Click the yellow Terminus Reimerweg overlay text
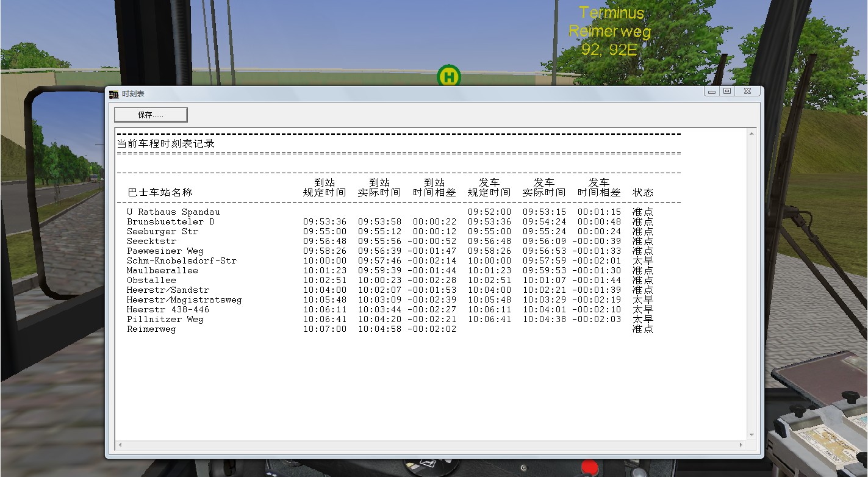Screen dimensions: 868x477 610,31
